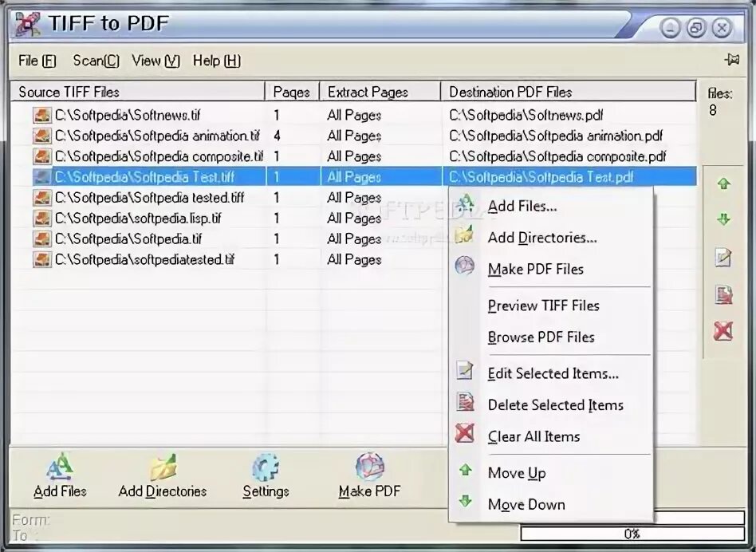Click All Pages cell in softpediatested.tif row
Viewport: 756px width, 552px height.
tap(354, 260)
